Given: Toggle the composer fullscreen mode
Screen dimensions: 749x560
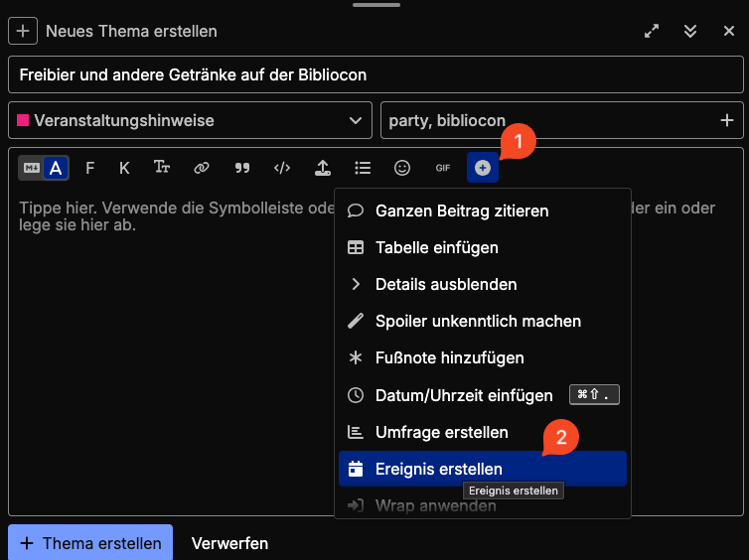Looking at the screenshot, I should [652, 31].
